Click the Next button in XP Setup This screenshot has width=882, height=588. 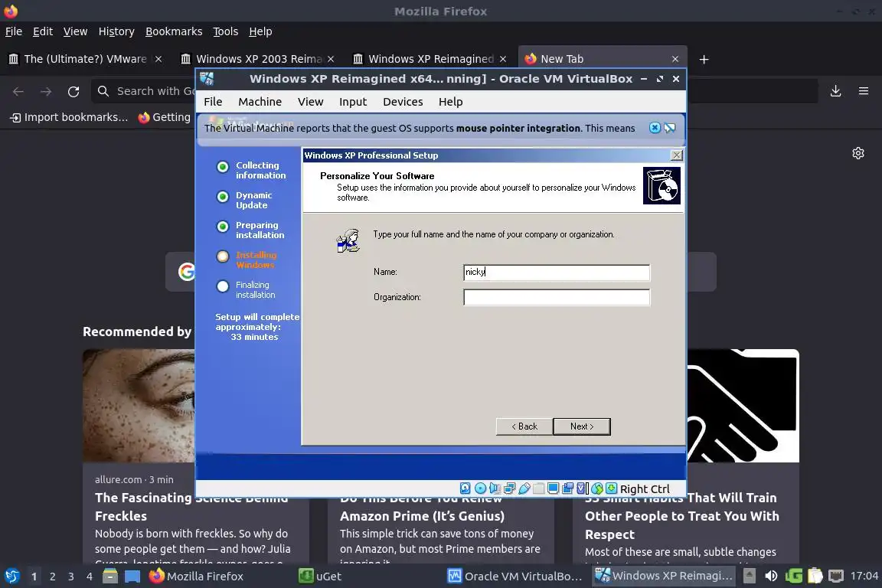click(x=582, y=426)
